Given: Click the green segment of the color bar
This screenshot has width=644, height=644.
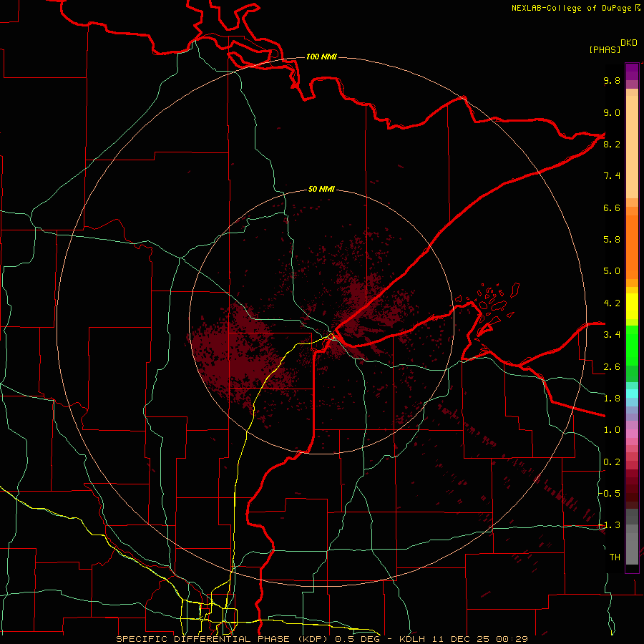Looking at the screenshot, I should pyautogui.click(x=632, y=345).
